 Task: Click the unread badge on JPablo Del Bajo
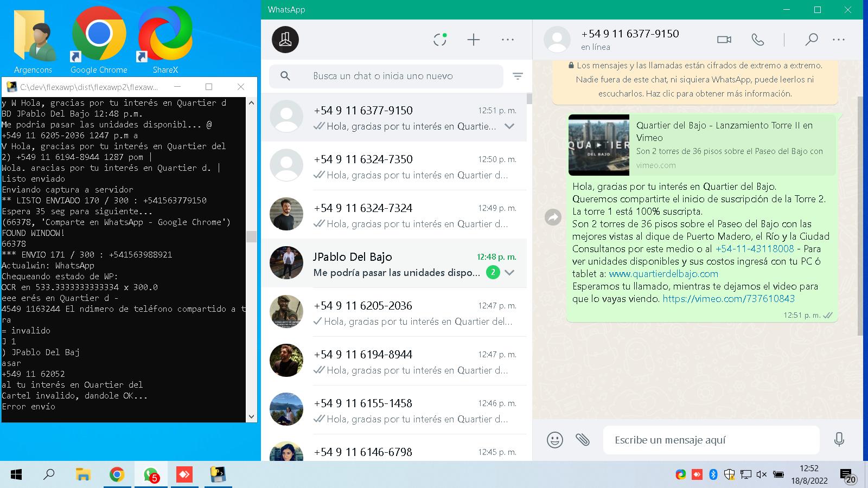(493, 273)
